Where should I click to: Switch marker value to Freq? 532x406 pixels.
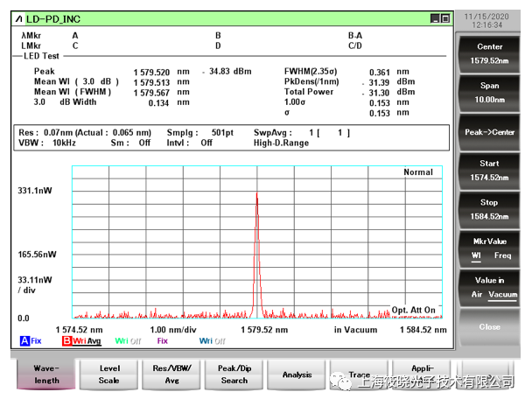(502, 256)
